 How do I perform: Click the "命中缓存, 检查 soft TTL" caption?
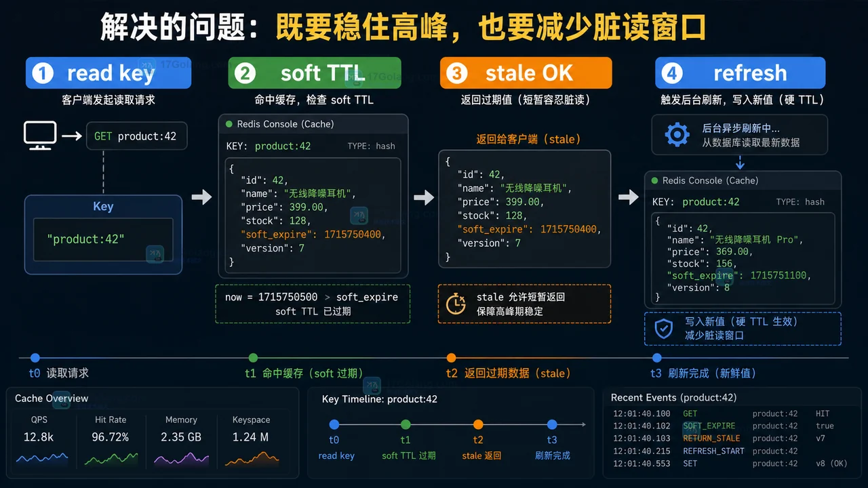point(314,100)
